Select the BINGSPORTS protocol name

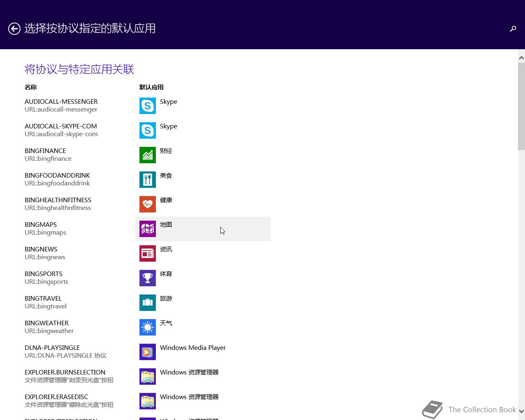(43, 274)
